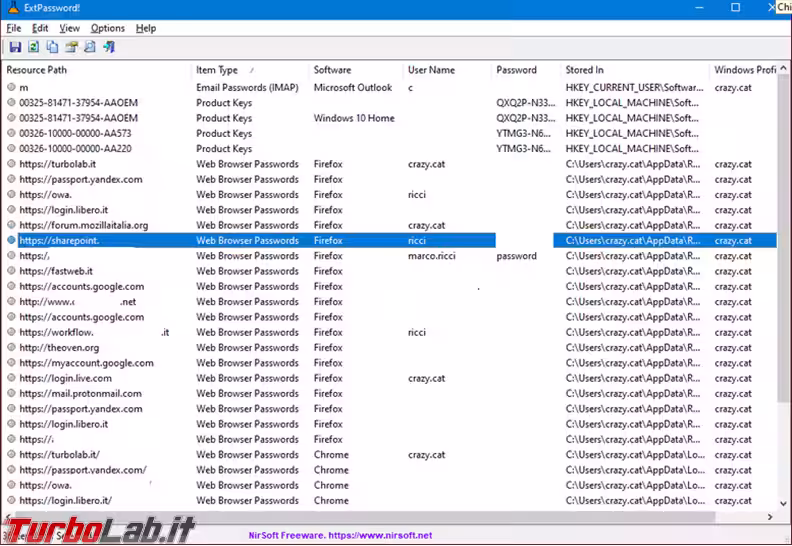Click the Exit toolbar icon
Screen dimensions: 792x546
pyautogui.click(x=109, y=47)
